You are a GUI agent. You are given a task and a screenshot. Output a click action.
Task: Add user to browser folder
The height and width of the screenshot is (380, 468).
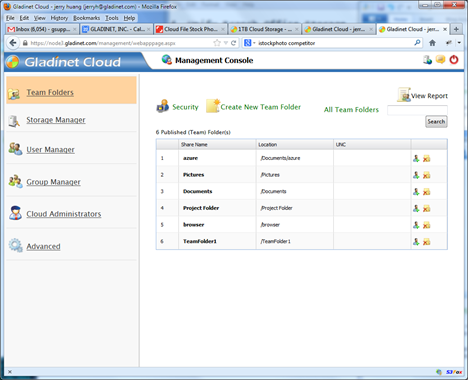pos(416,225)
